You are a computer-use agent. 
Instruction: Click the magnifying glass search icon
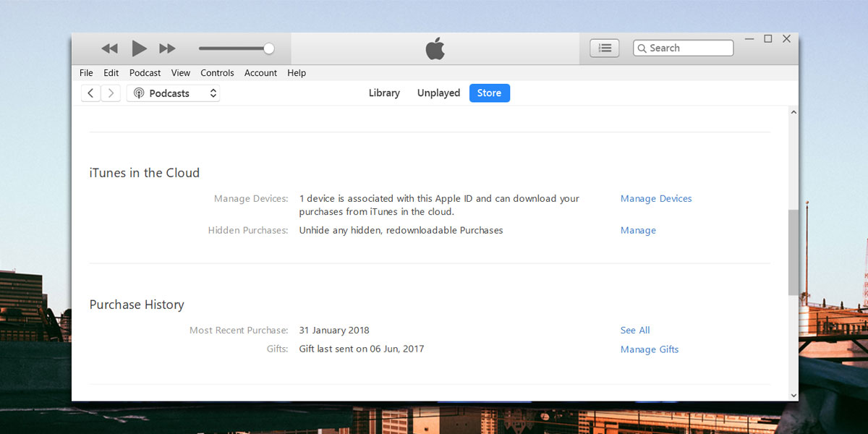pyautogui.click(x=642, y=48)
